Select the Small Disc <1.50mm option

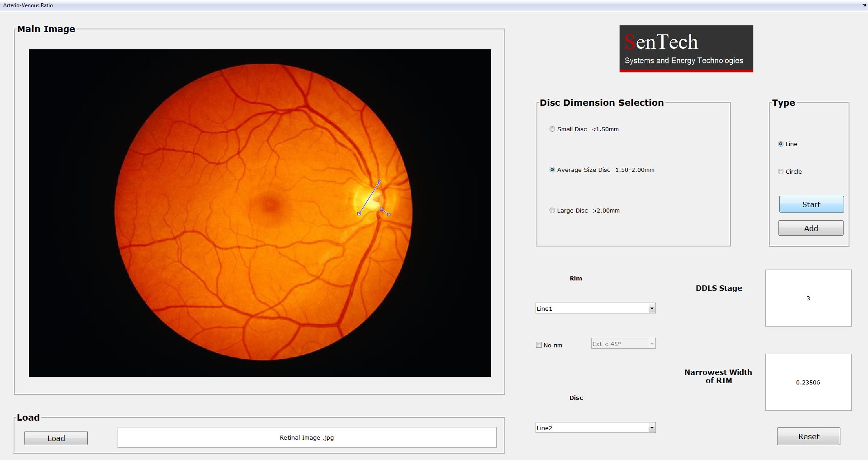(x=552, y=129)
